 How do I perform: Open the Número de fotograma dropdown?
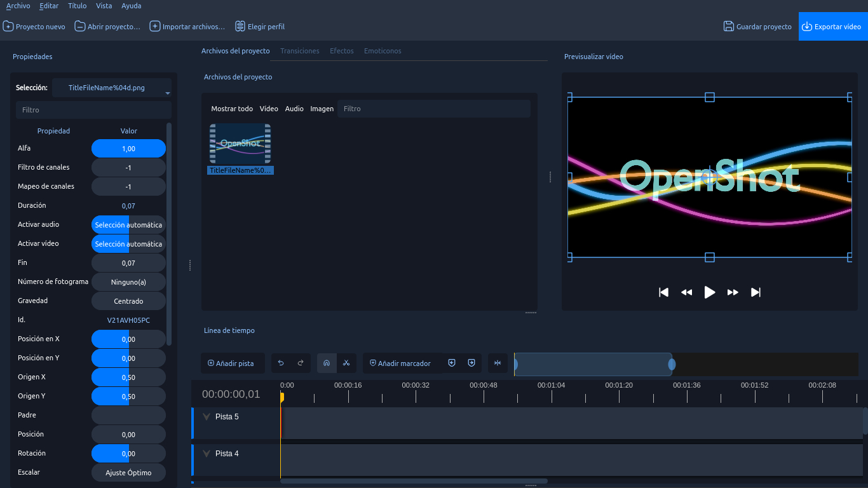[128, 282]
